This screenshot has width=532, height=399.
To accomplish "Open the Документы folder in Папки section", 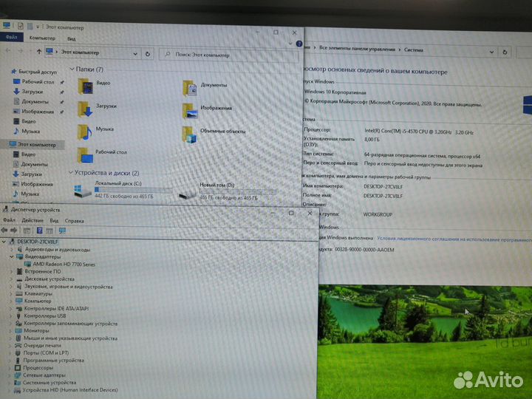I will point(190,88).
